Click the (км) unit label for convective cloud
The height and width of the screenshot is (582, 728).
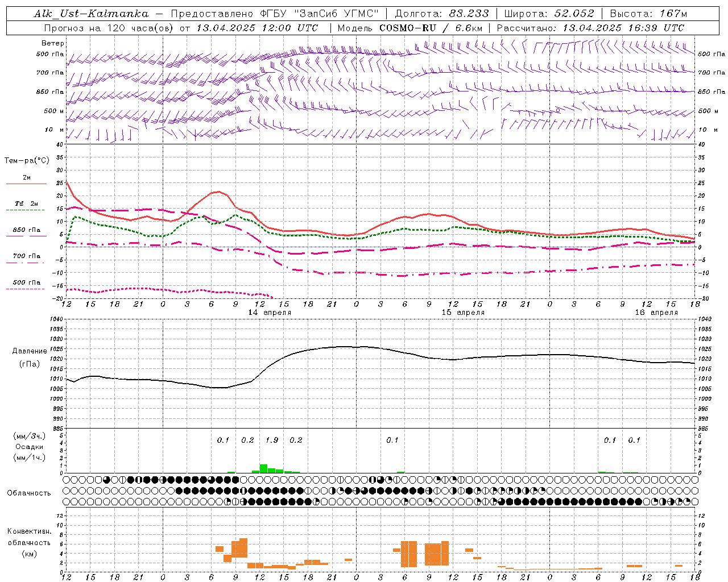click(30, 553)
